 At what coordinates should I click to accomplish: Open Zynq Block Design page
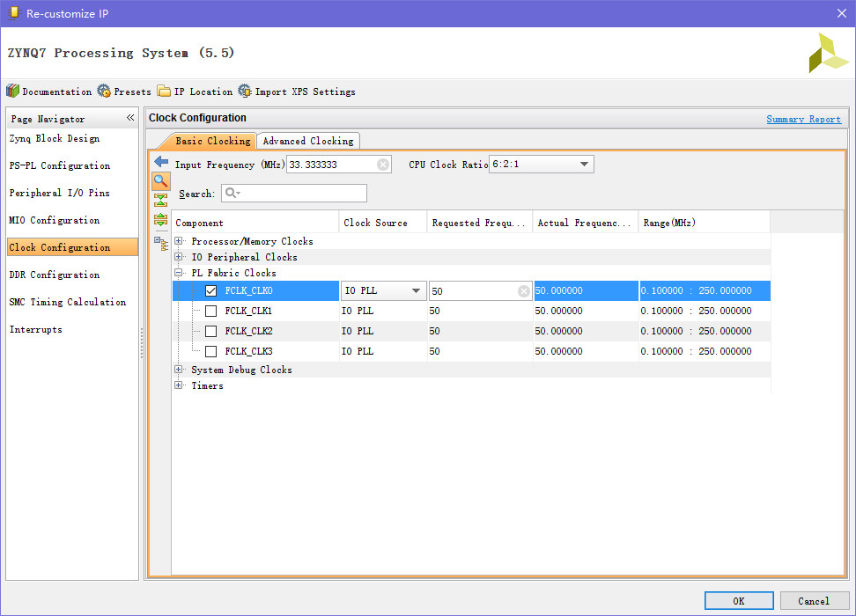(55, 138)
